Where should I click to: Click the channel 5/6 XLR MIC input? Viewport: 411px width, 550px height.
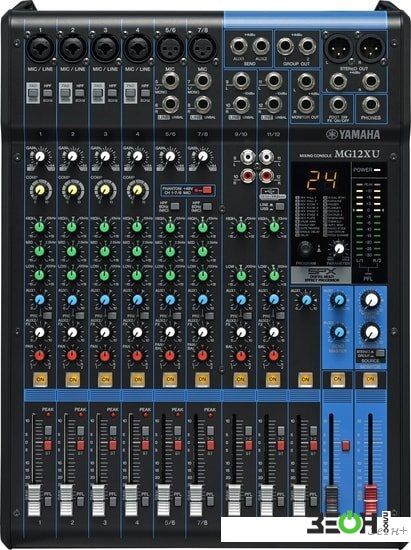pos(170,48)
